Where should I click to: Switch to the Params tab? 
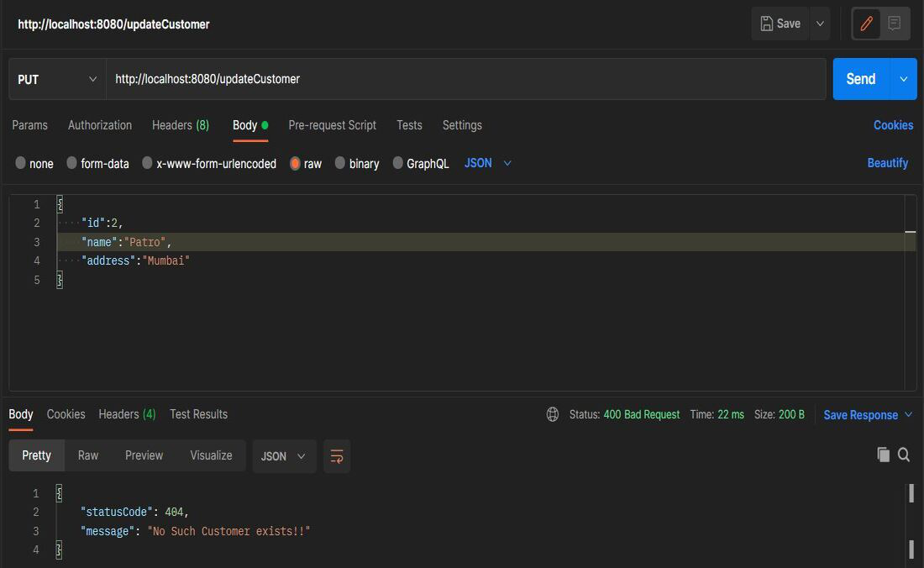click(x=30, y=125)
